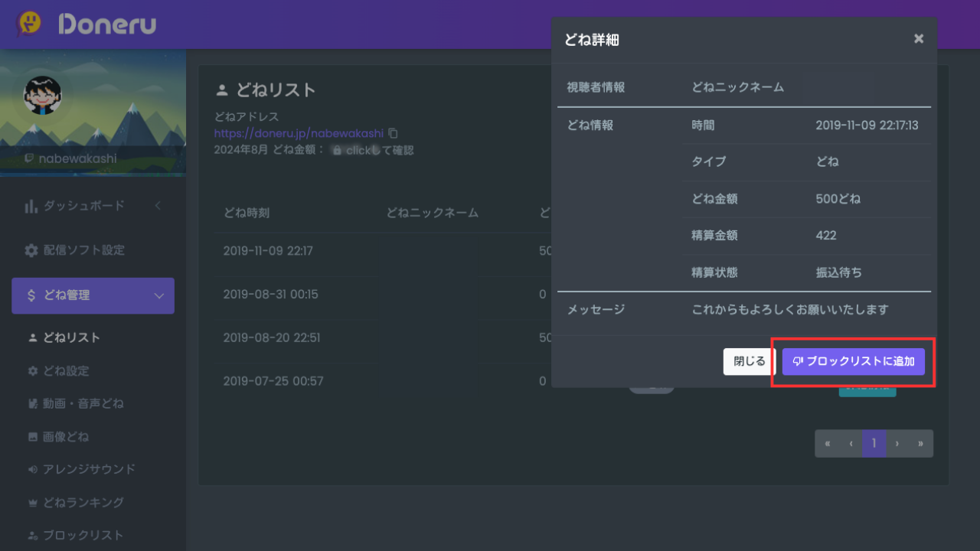Open 動画・音声どね submenu item
Viewport: 980px width, 551px height.
pos(83,403)
